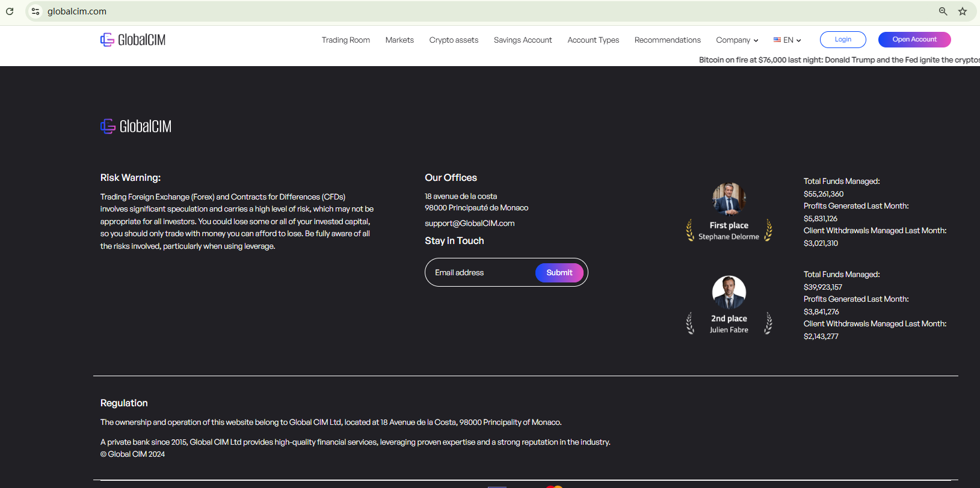Click the '18 avenue de la costa' address line

point(461,197)
